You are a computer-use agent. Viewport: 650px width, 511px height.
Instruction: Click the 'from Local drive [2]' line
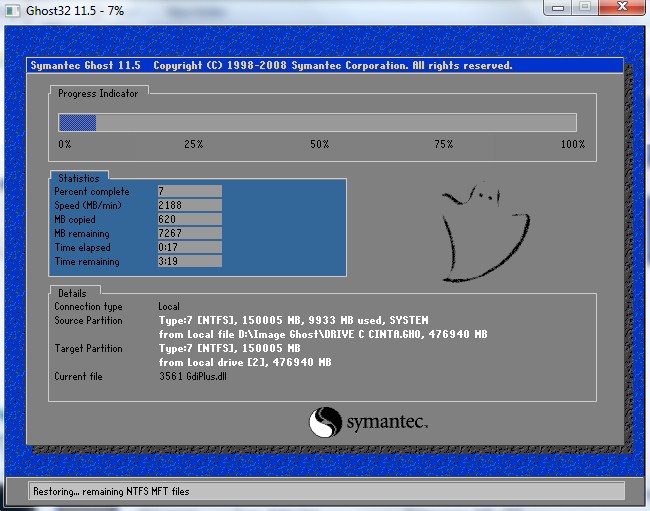pyautogui.click(x=245, y=363)
